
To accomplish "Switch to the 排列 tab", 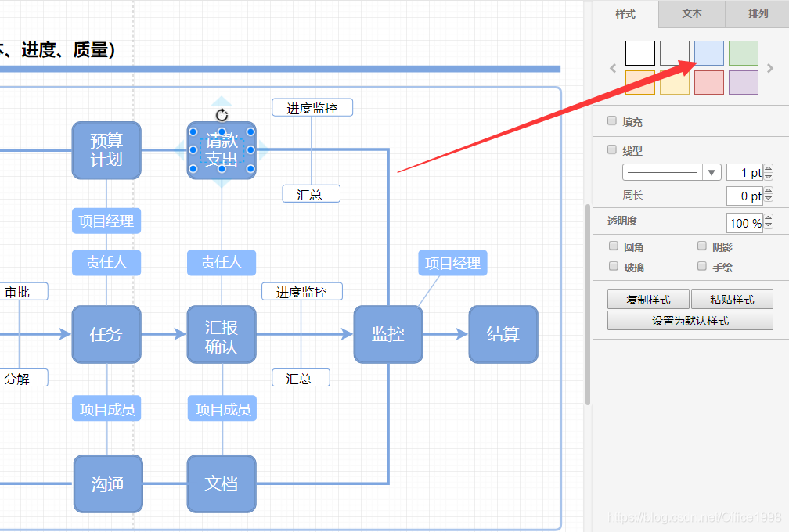I will point(758,13).
